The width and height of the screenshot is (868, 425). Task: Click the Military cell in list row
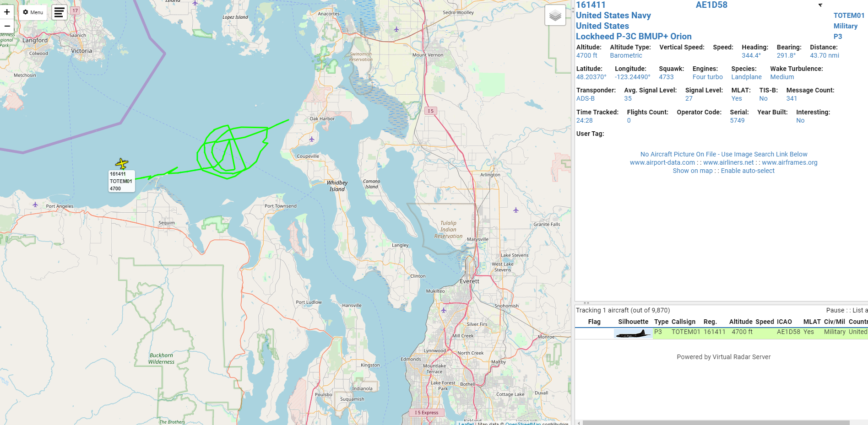[x=835, y=332]
